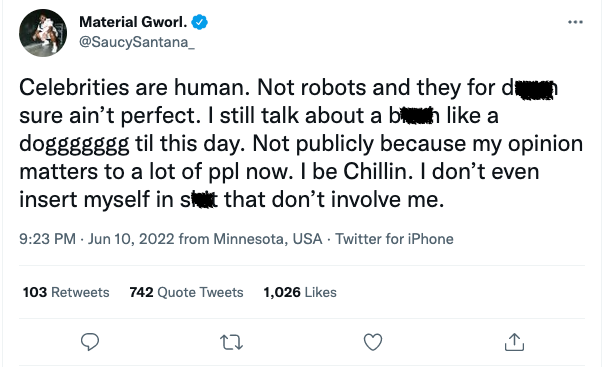Click the 9:23 PM timestamp

pyautogui.click(x=47, y=239)
